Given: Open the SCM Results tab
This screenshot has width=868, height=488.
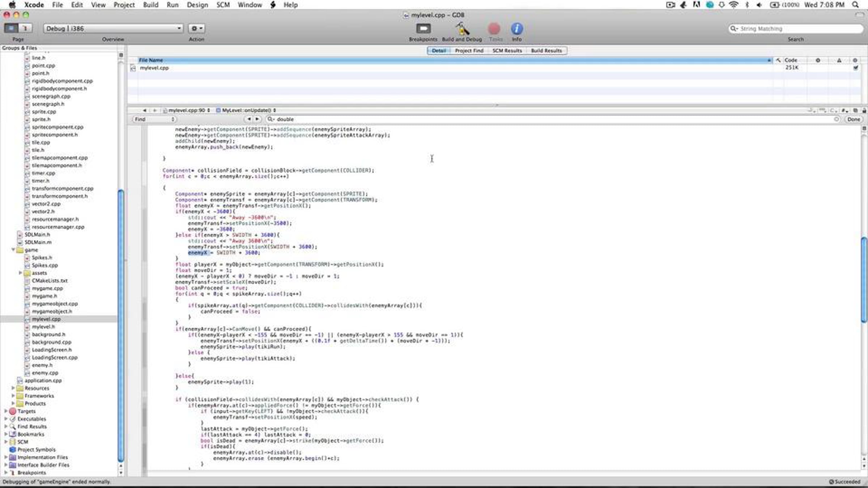Looking at the screenshot, I should coord(507,51).
